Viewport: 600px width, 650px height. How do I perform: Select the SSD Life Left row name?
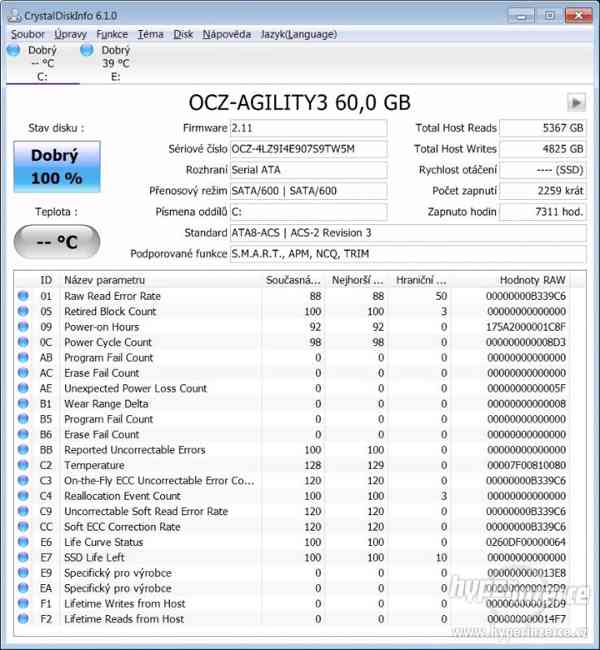[x=94, y=557]
